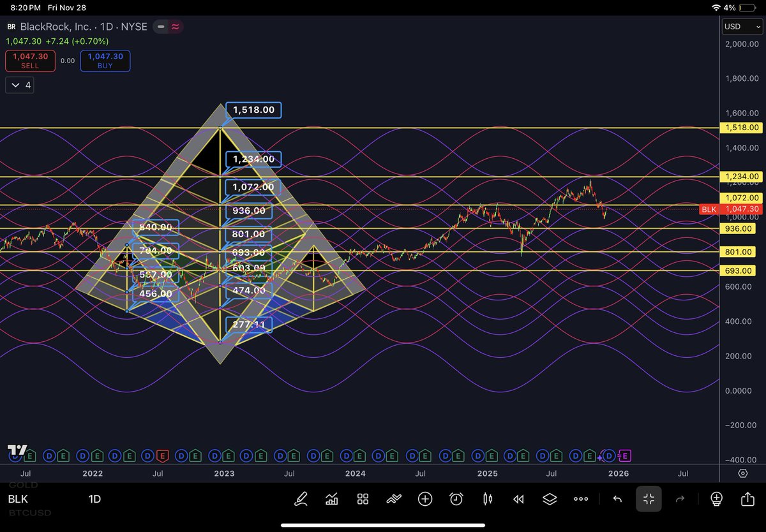This screenshot has height=532, width=766.
Task: Tap the grey minus pill beside NYSE
Action: 160,27
